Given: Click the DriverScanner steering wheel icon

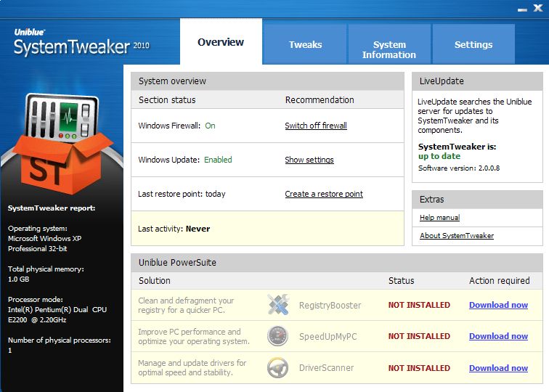Looking at the screenshot, I should tap(277, 367).
